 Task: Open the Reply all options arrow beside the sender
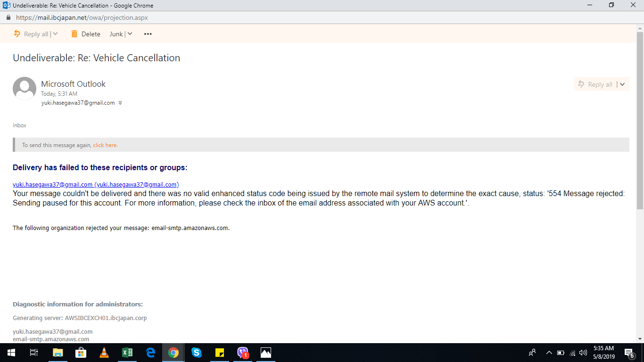coord(622,84)
